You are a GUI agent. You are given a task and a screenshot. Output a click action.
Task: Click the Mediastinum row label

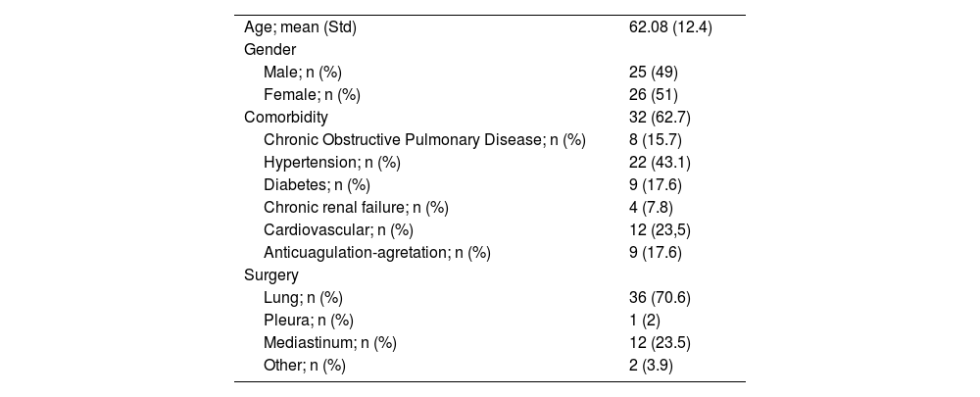(x=330, y=343)
